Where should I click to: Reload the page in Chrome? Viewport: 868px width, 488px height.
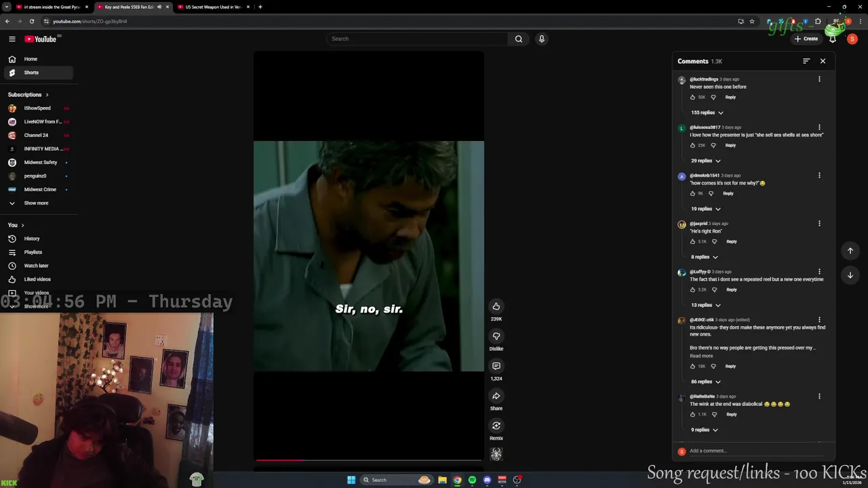(31, 21)
